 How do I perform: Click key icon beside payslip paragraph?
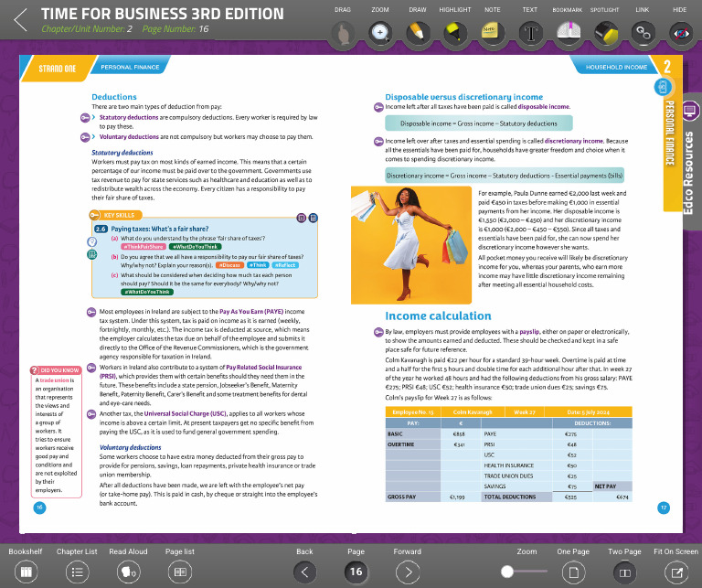[378, 332]
